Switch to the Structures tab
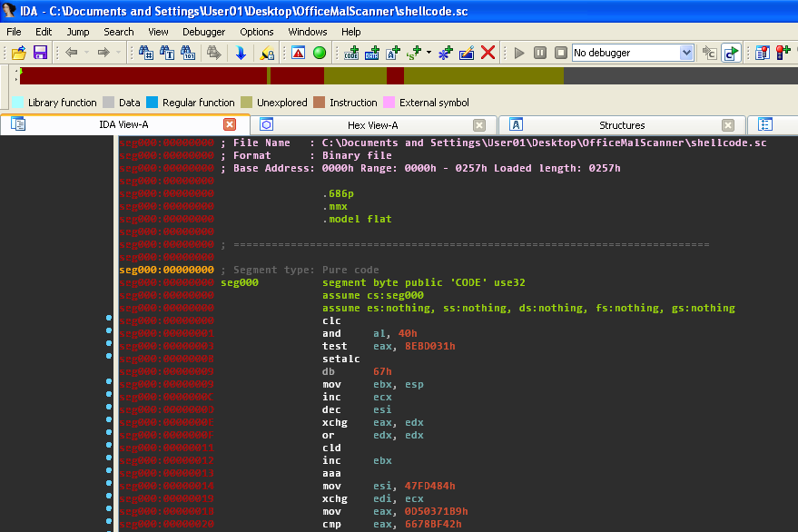This screenshot has width=798, height=532. 622,125
